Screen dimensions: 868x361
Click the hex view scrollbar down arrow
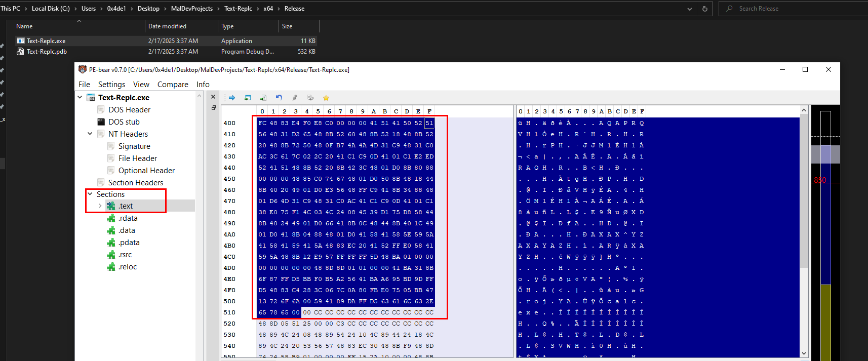[x=804, y=353]
